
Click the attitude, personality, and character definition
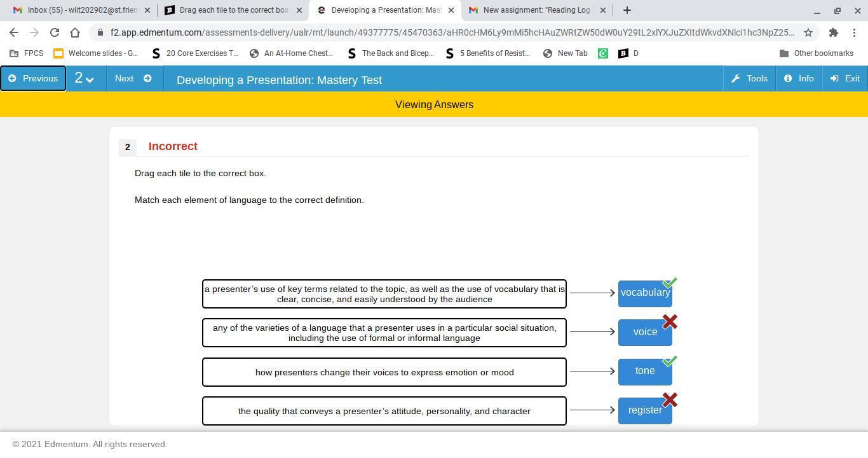384,411
